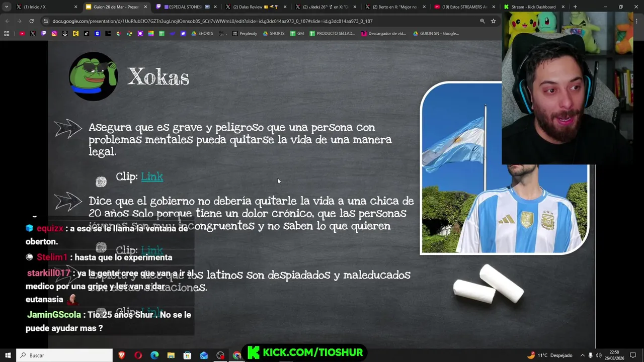This screenshot has width=644, height=362.
Task: Open the Instagram bookmark icon
Action: [x=54, y=34]
